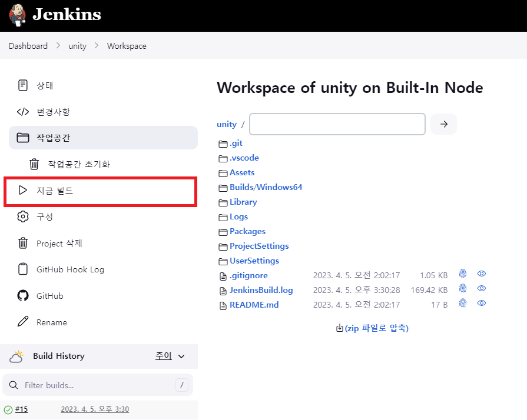Open the Jenkins home title link
Image resolution: width=527 pixels, height=420 pixels.
67,15
